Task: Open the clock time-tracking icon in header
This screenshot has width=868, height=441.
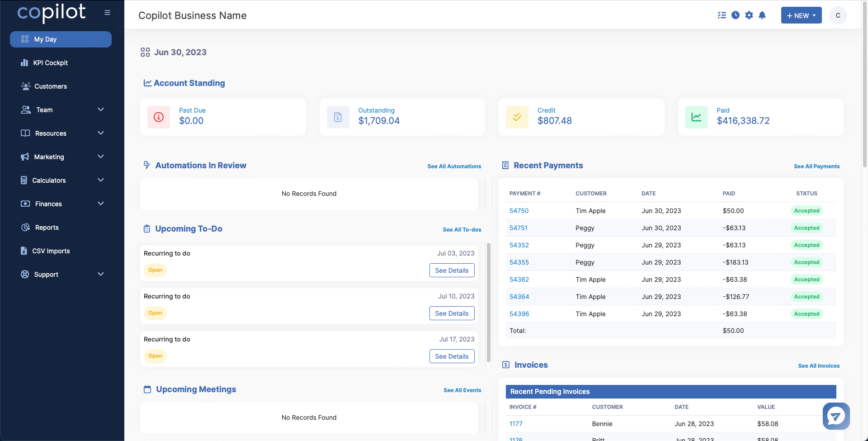Action: pyautogui.click(x=736, y=15)
